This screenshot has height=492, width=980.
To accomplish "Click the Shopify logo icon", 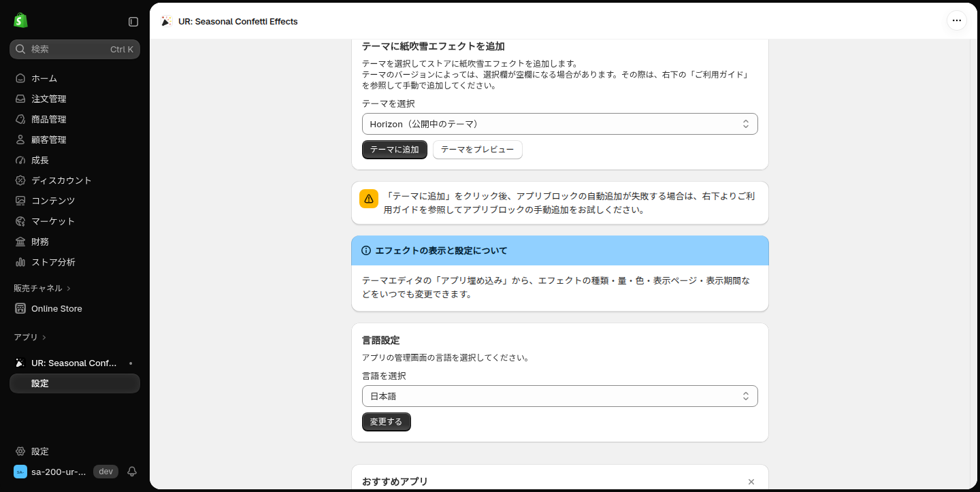I will click(x=20, y=20).
